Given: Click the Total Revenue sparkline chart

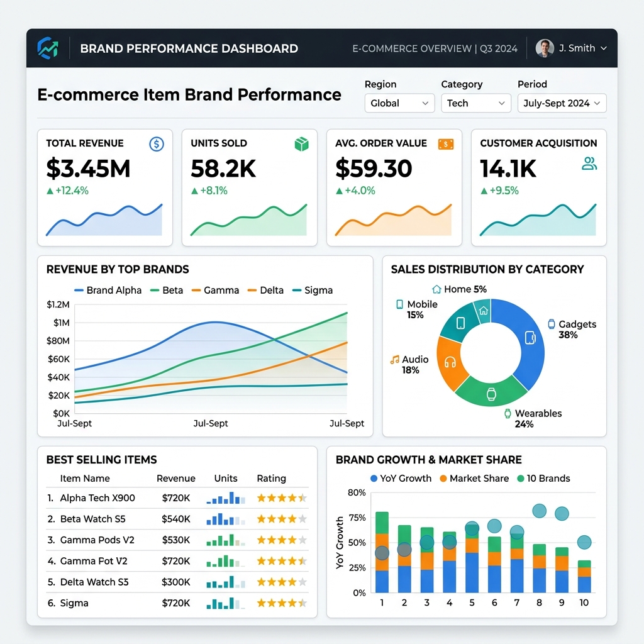Looking at the screenshot, I should pyautogui.click(x=104, y=220).
